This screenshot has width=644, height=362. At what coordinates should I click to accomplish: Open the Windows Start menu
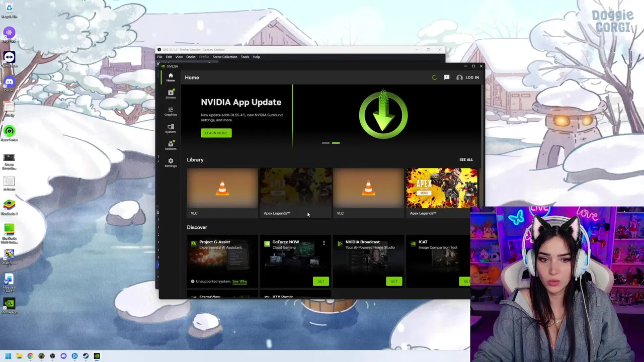click(8, 356)
